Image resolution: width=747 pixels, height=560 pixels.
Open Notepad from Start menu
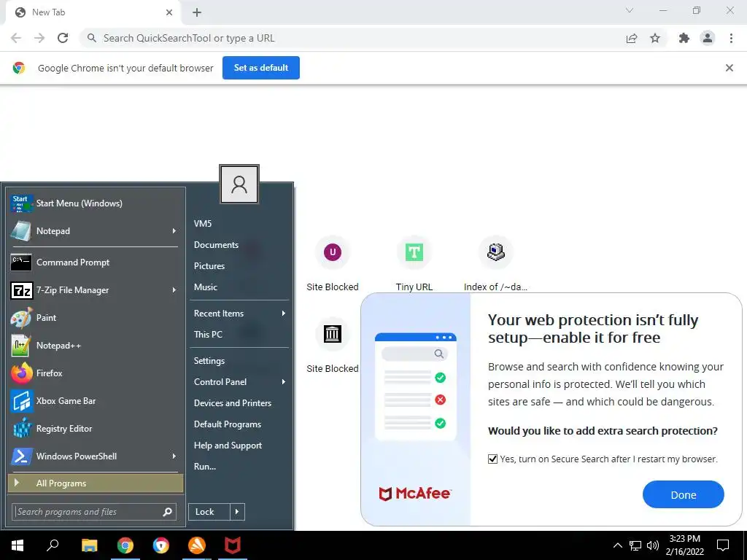pyautogui.click(x=94, y=231)
